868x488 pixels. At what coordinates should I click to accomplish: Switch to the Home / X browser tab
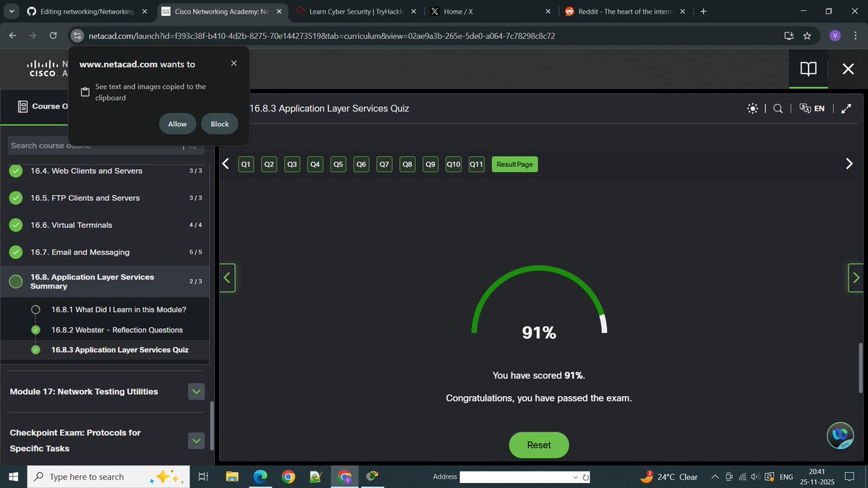492,12
